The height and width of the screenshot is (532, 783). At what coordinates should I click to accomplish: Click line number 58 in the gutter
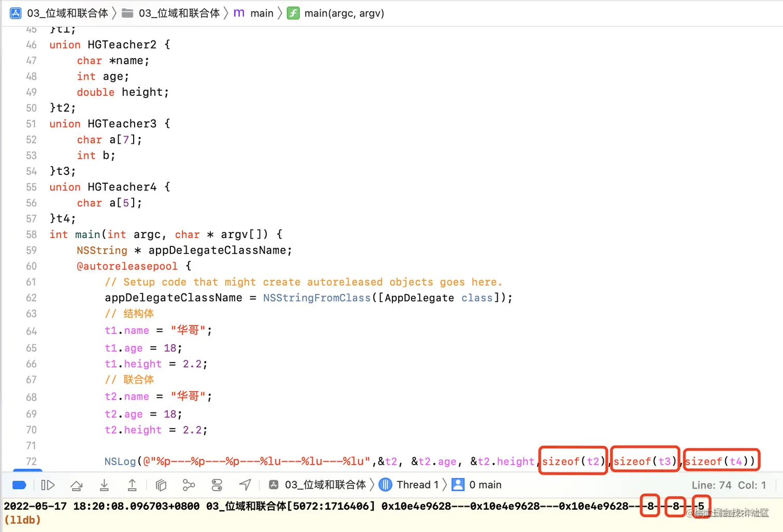tap(32, 234)
